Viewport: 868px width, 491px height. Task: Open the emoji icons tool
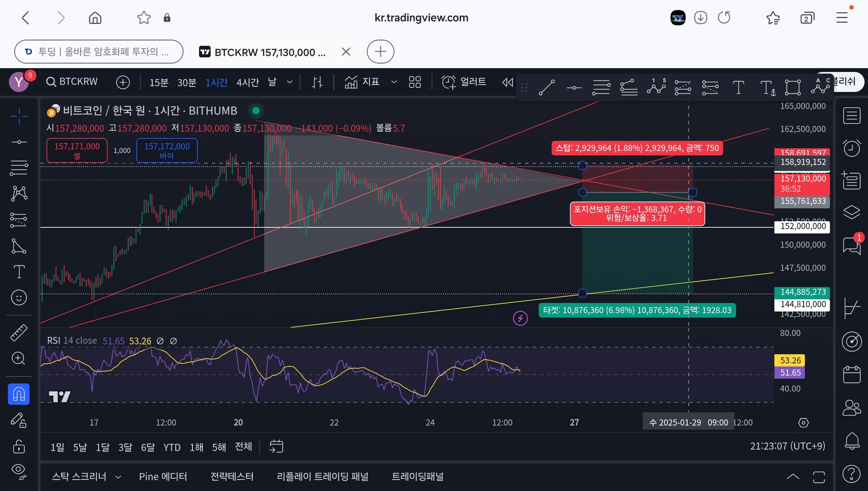click(x=19, y=298)
